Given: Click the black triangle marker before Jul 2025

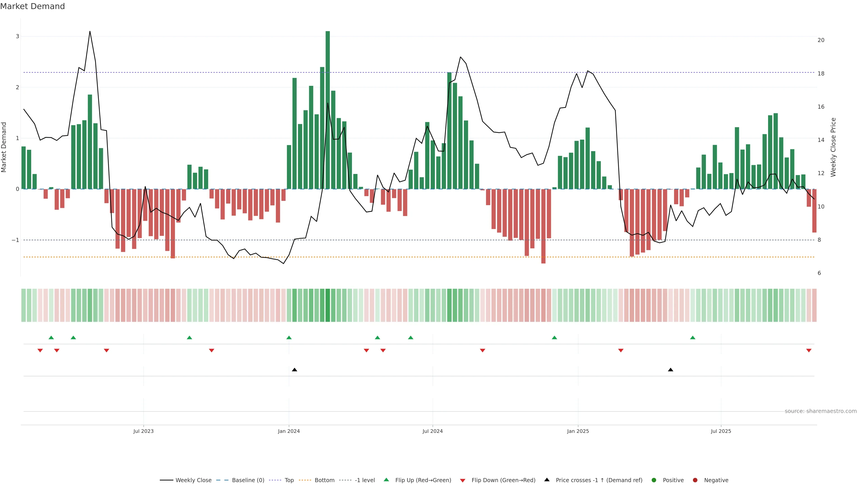Looking at the screenshot, I should 670,370.
